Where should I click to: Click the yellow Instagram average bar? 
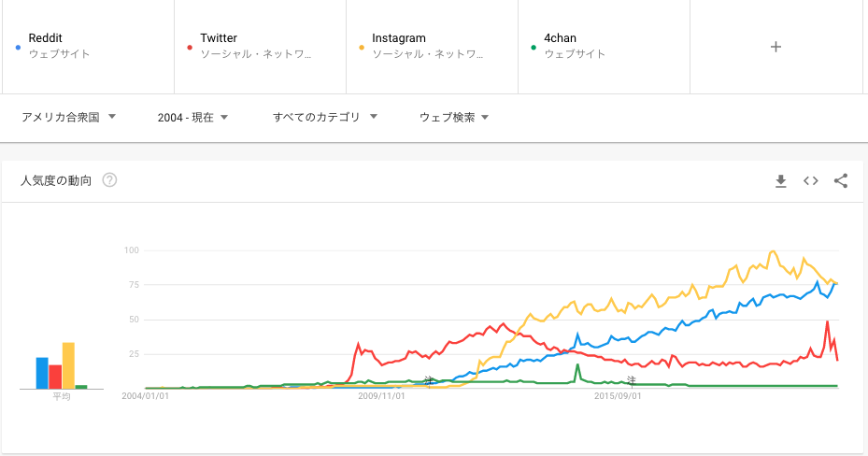68,365
